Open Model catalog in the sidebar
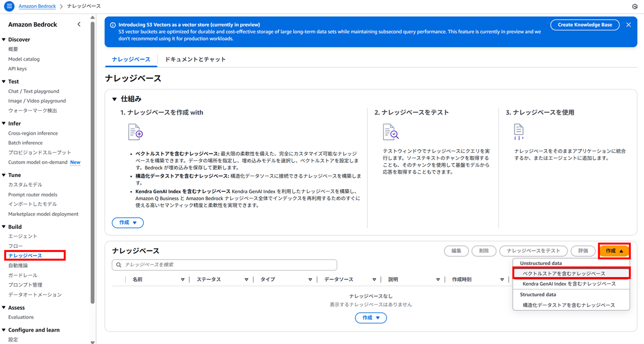The image size is (644, 344). coord(24,59)
